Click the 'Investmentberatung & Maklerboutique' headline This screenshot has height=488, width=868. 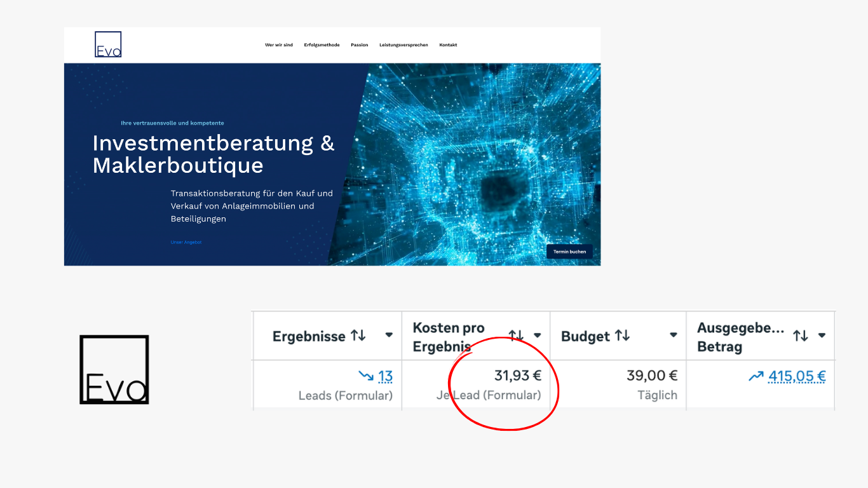(214, 154)
